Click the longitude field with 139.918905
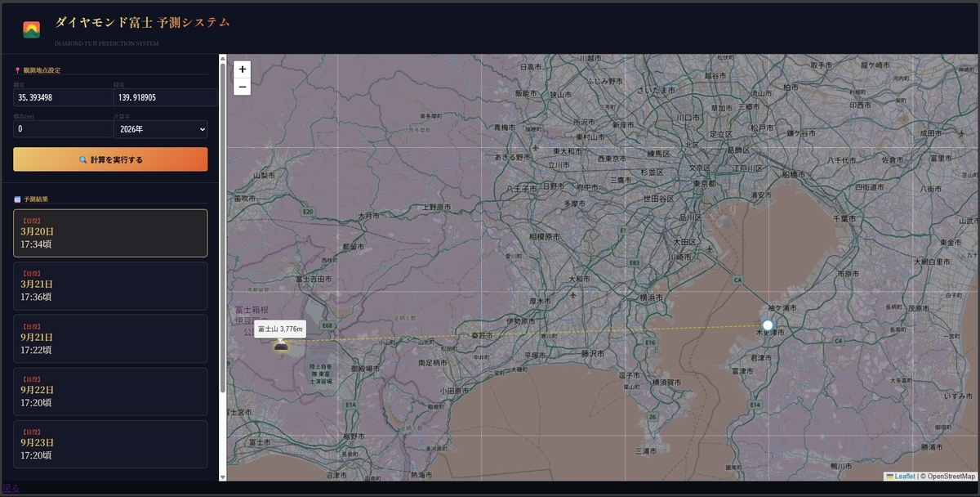 [165, 97]
